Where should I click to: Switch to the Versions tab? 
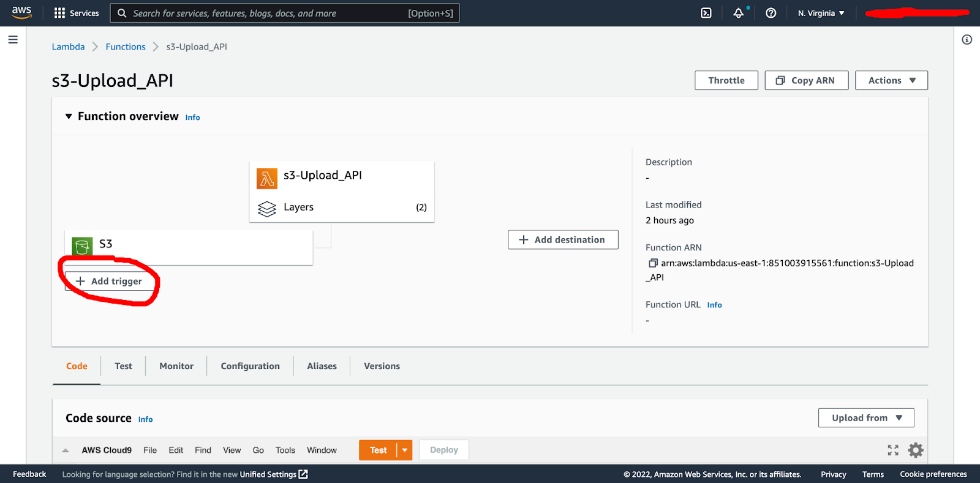coord(382,366)
